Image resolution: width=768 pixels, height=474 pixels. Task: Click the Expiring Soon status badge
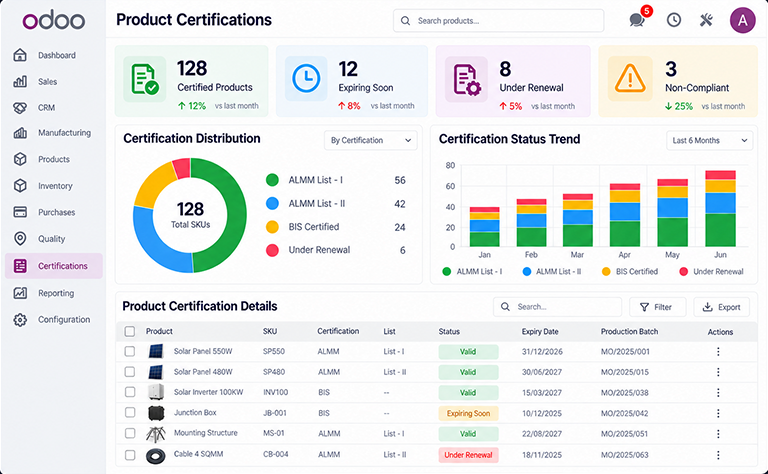(468, 413)
